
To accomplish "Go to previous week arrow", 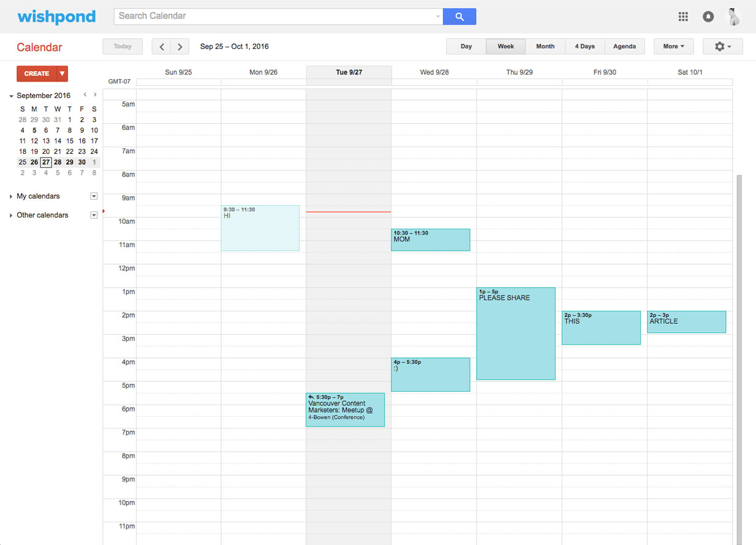I will 161,47.
